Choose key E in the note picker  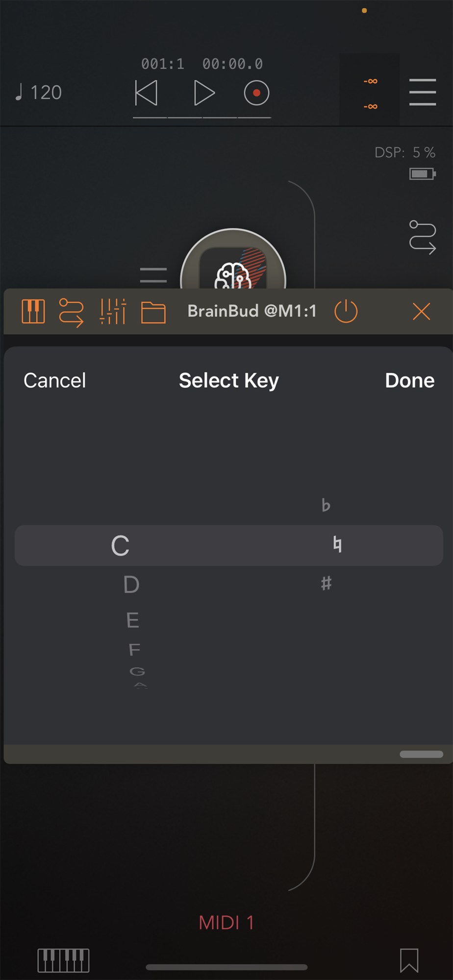132,620
